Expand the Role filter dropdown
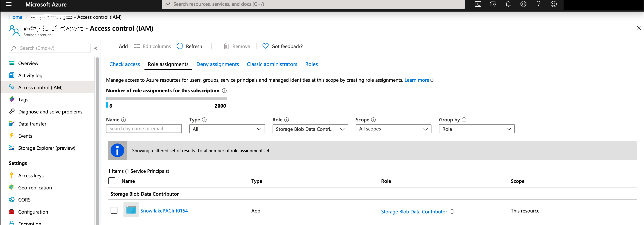Screen dimensions: 644x225 [310, 129]
